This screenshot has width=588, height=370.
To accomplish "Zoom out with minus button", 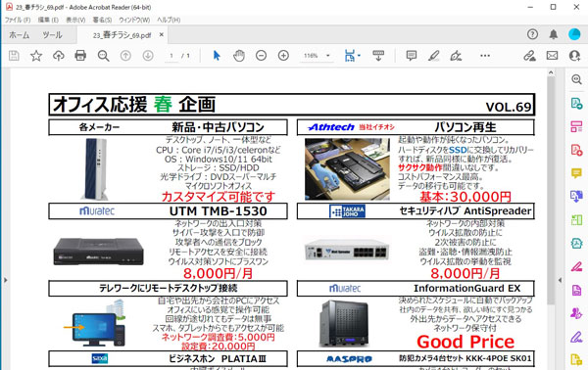I will pyautogui.click(x=261, y=56).
